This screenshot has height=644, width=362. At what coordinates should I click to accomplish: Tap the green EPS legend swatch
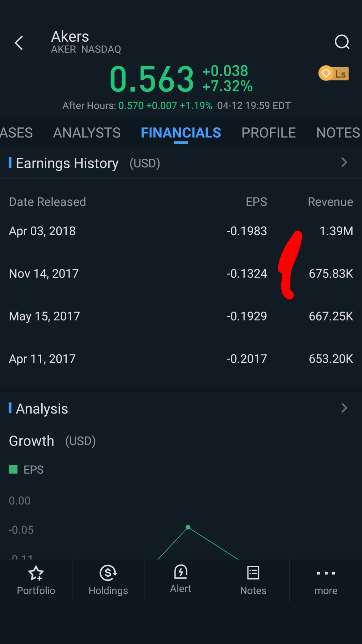13,469
